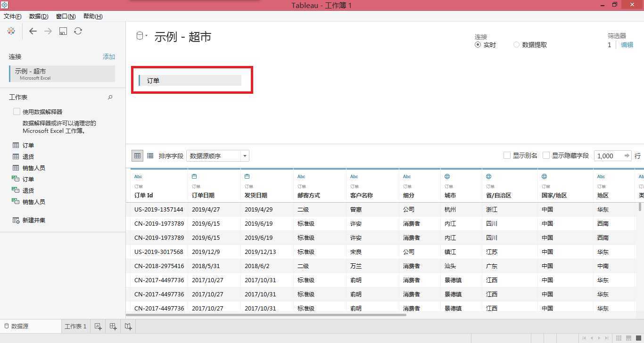
Task: Enable 使用数据解释器 checkbox
Action: (17, 112)
